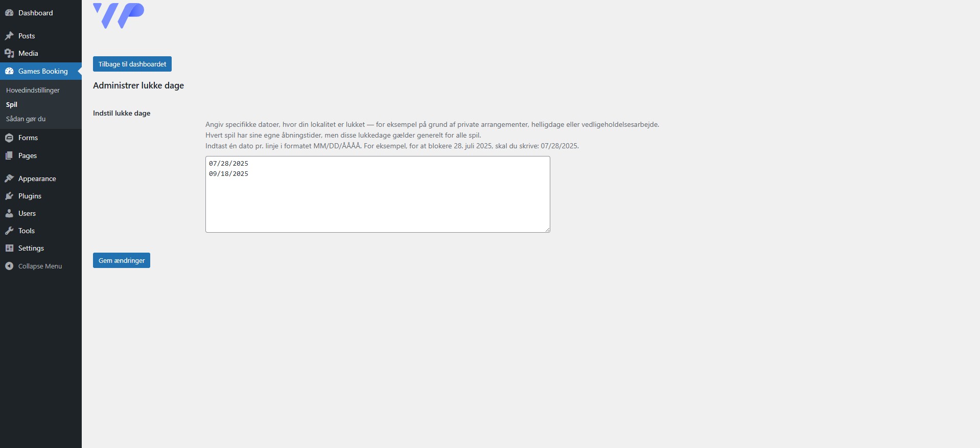
Task: Click the Pages icon in sidebar
Action: [x=9, y=155]
